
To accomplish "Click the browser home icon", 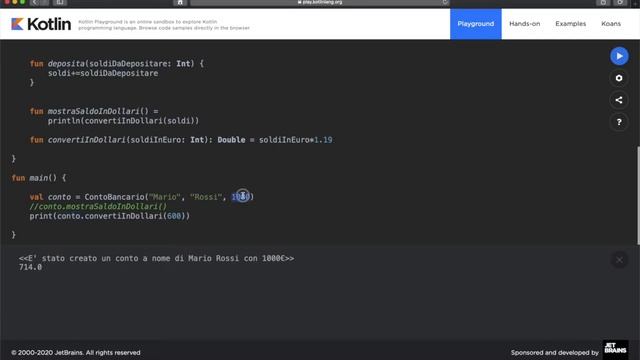I will [x=180, y=2].
